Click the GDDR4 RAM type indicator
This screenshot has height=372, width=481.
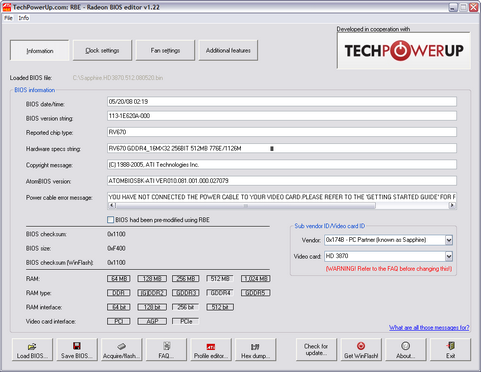click(x=220, y=293)
